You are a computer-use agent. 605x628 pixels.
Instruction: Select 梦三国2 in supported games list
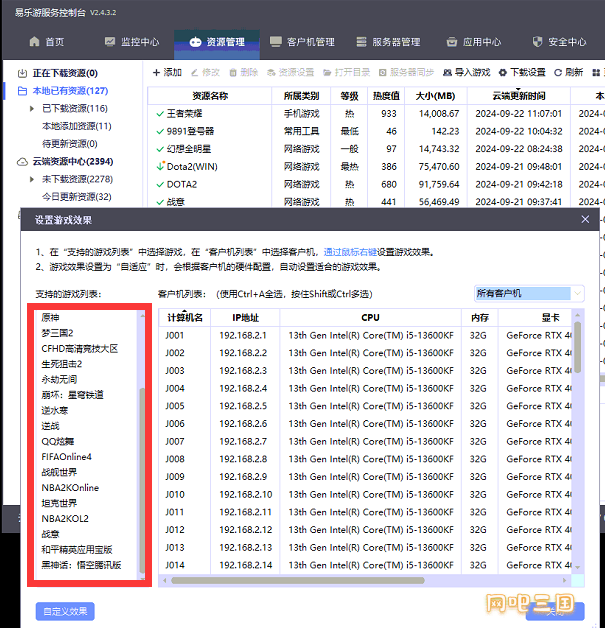[x=57, y=333]
